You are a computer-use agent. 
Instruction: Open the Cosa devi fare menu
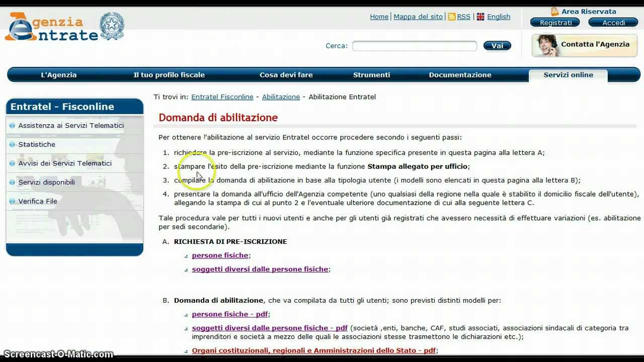pos(286,75)
